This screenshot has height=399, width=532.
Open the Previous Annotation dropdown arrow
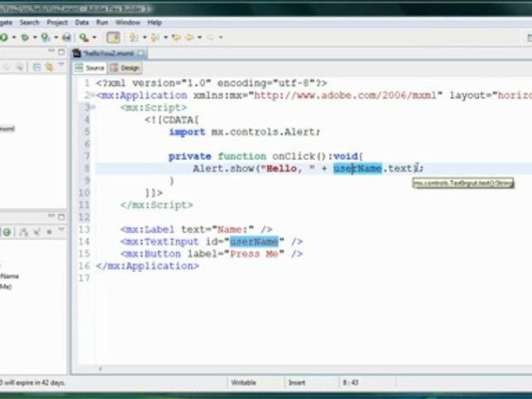(x=166, y=37)
